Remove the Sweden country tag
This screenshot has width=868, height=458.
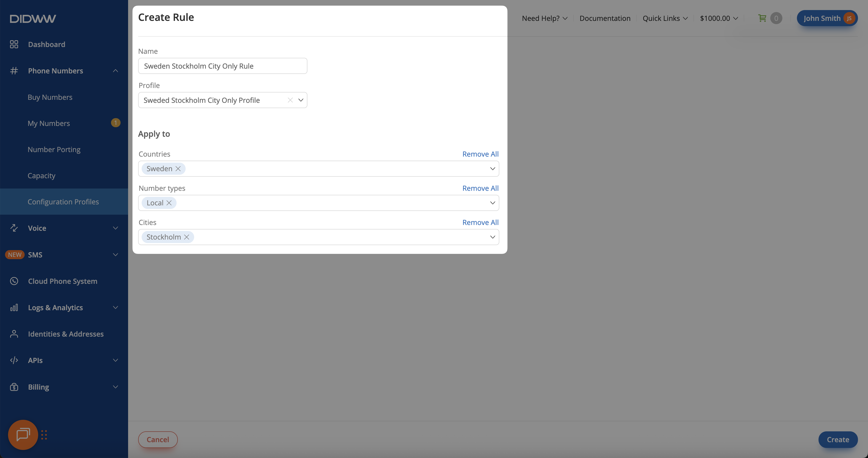point(178,169)
